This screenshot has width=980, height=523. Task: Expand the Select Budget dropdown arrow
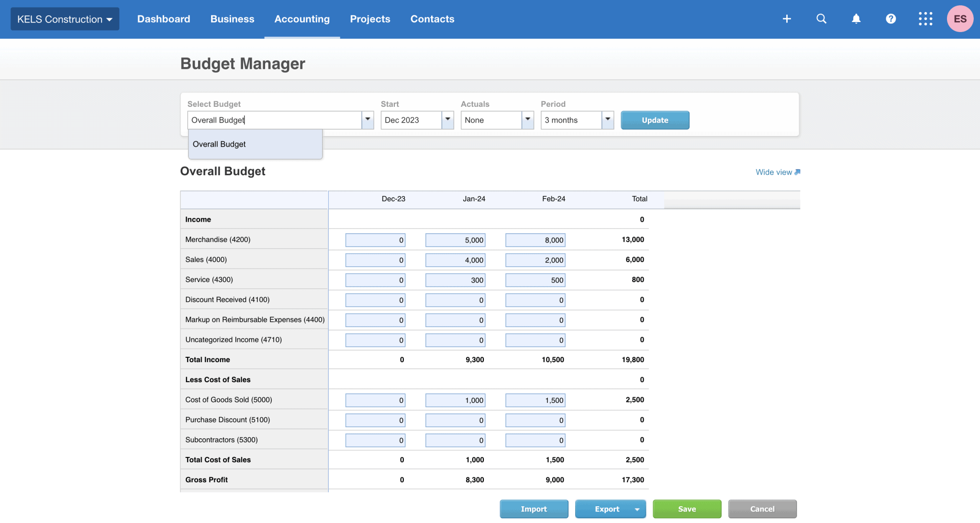[367, 120]
